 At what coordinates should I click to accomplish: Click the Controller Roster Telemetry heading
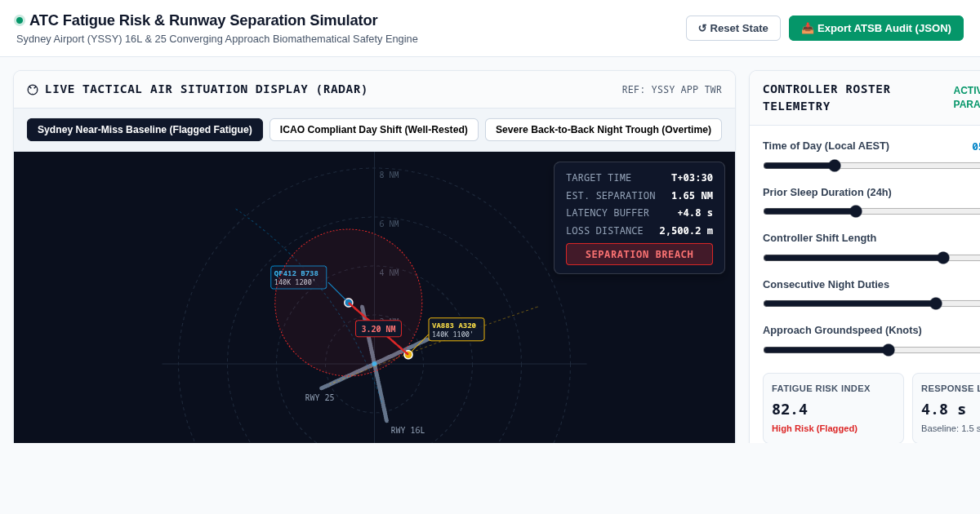(x=826, y=98)
